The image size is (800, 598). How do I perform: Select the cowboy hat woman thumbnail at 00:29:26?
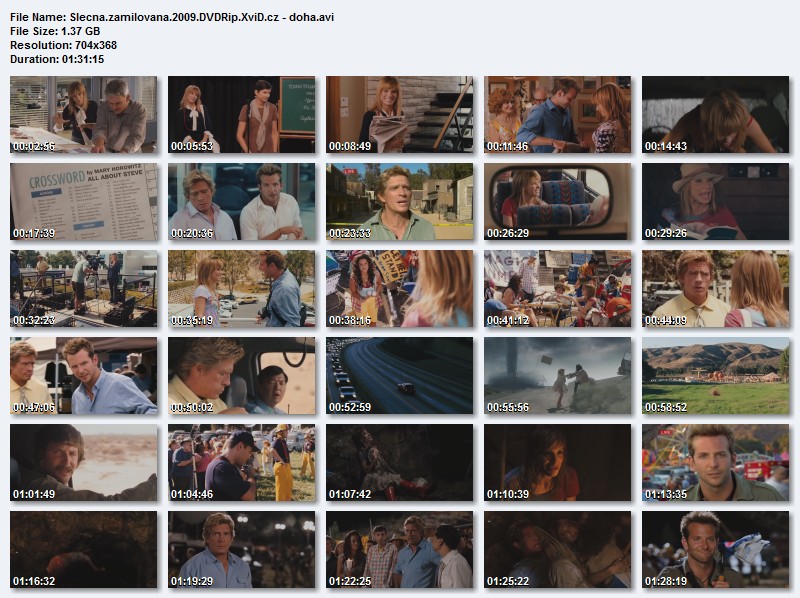coord(715,201)
